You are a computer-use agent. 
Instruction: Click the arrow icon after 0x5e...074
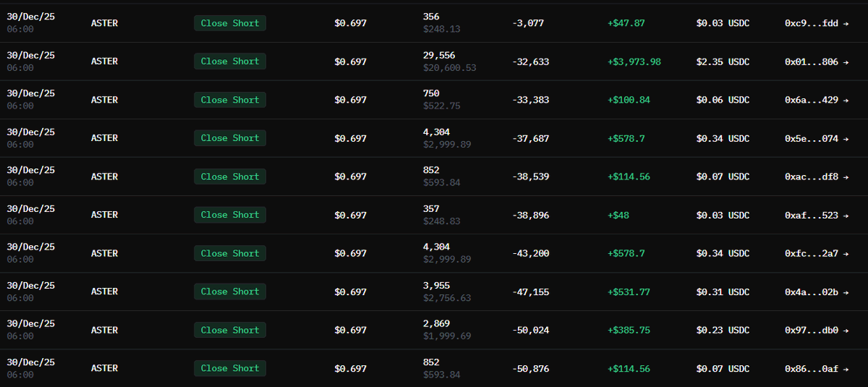846,138
